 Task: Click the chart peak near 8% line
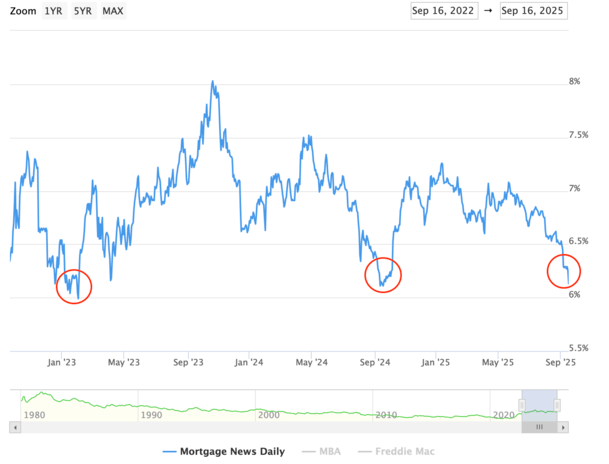tap(213, 84)
